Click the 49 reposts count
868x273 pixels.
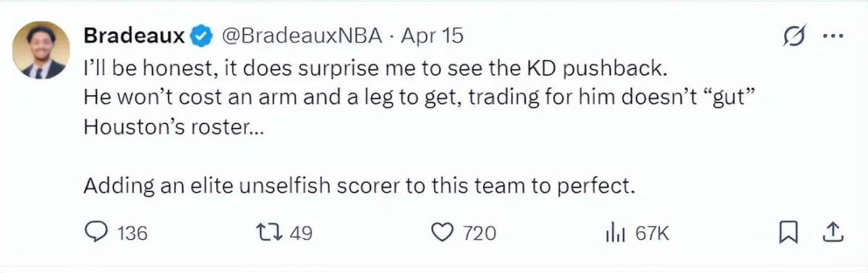pos(300,233)
